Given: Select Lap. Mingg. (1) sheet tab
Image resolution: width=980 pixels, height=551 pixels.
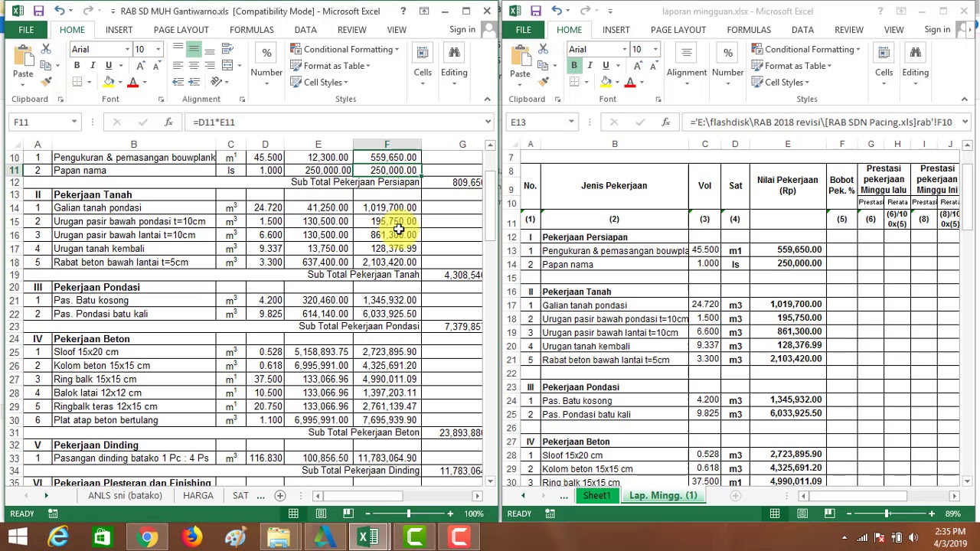Looking at the screenshot, I should click(x=663, y=496).
